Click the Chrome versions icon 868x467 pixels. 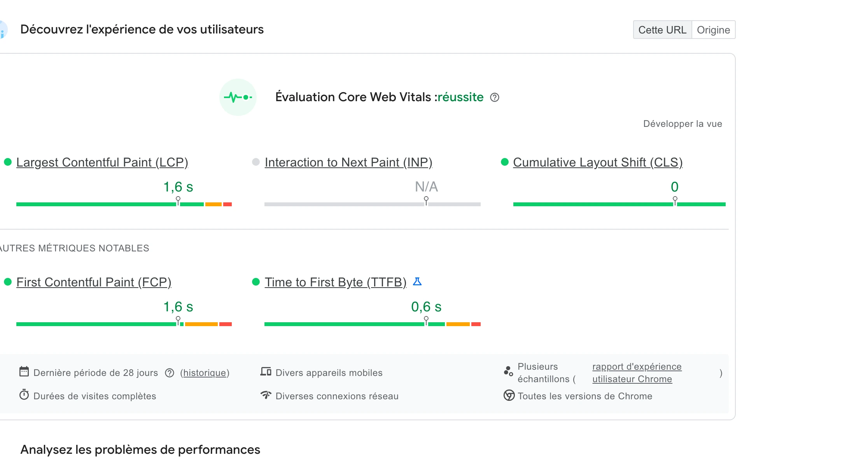click(x=509, y=395)
